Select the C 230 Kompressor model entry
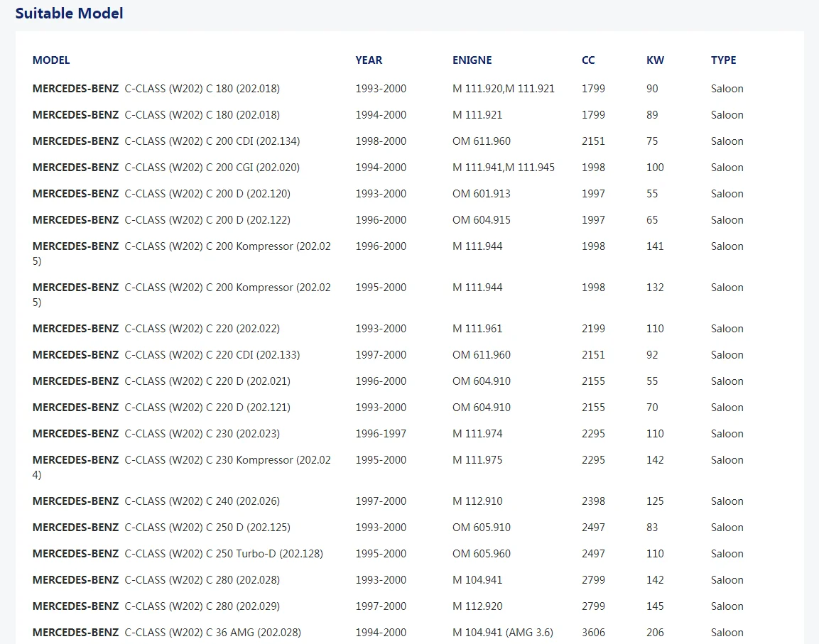Screen dimensions: 819x644 click(x=182, y=467)
